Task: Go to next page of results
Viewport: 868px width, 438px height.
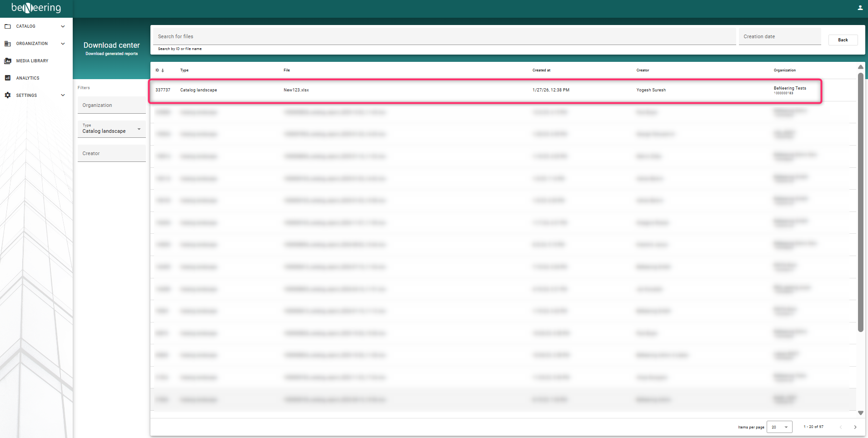Action: coord(855,427)
